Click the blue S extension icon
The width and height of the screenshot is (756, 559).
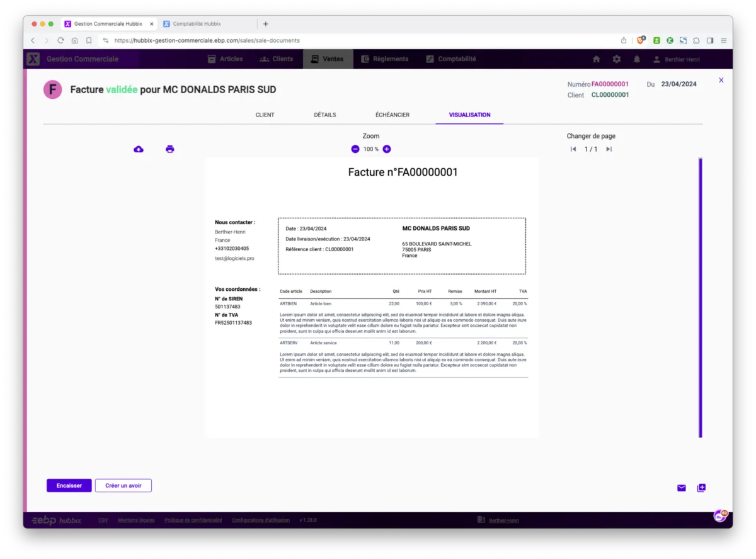click(683, 40)
